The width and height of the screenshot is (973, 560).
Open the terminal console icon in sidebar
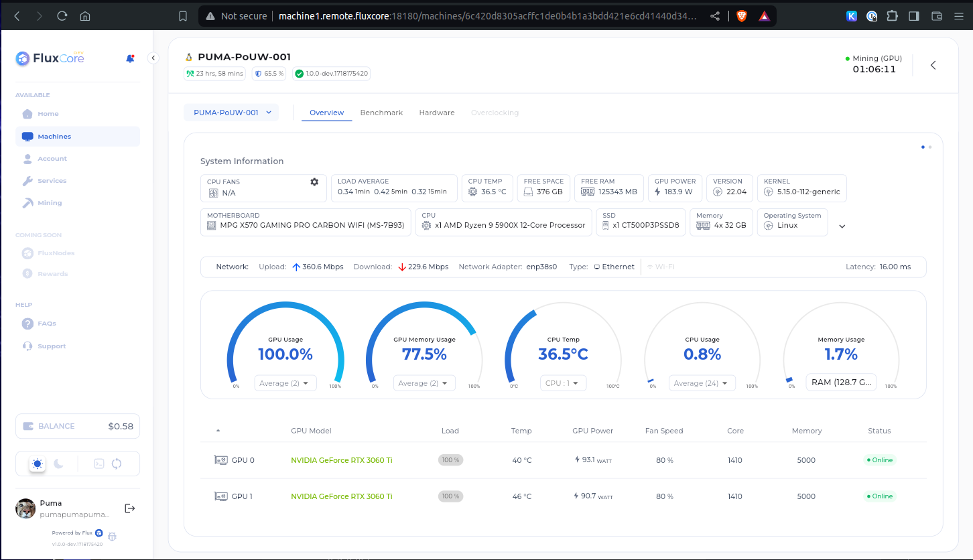99,464
